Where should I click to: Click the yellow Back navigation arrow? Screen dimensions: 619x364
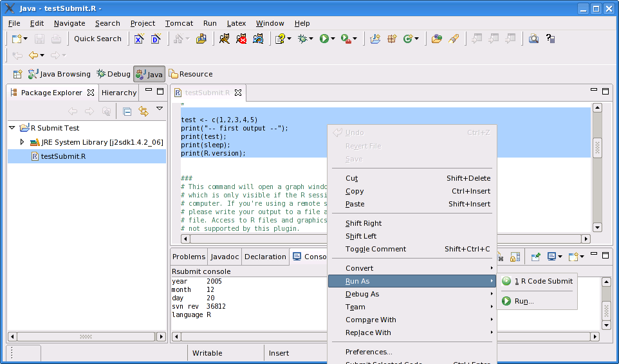click(33, 55)
